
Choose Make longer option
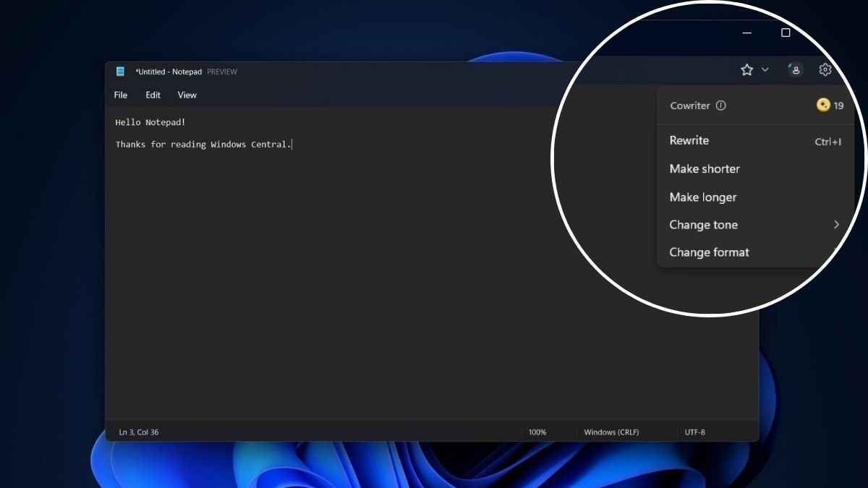pyautogui.click(x=703, y=197)
